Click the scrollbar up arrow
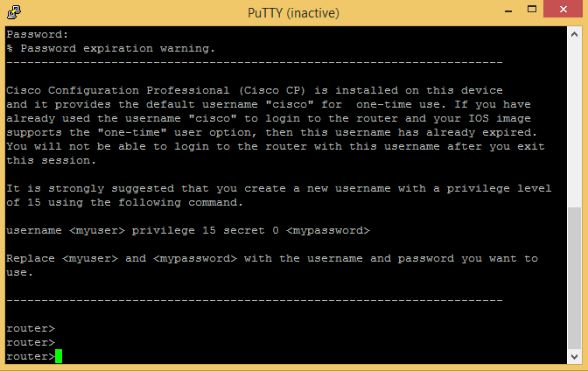Image resolution: width=588 pixels, height=371 pixels. [x=574, y=33]
